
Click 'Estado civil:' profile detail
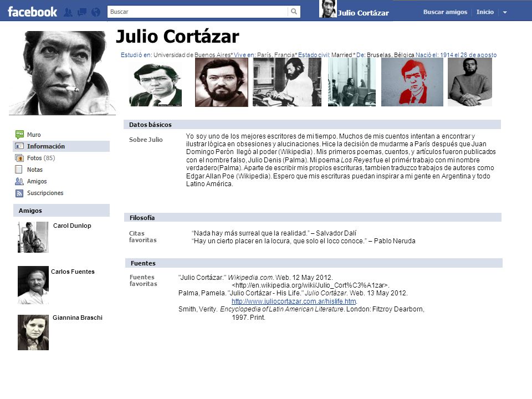[314, 55]
